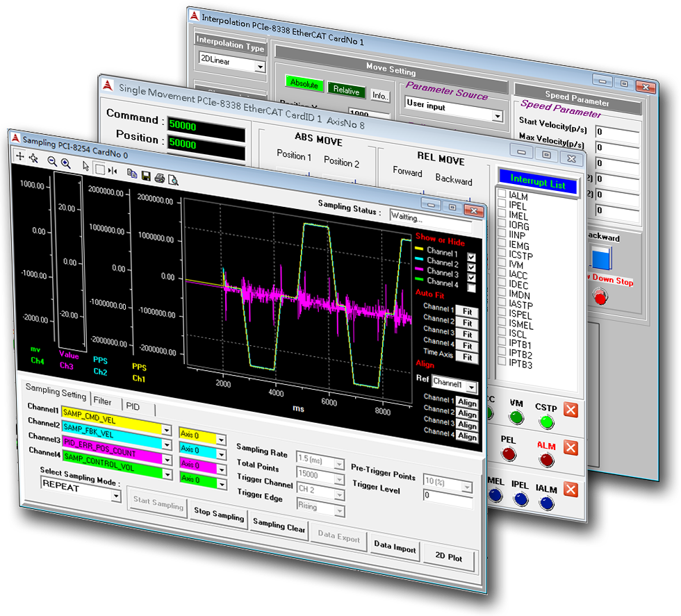Screen dimensions: 681x616
Task: Activate the data cursor tool
Action: pyautogui.click(x=113, y=170)
